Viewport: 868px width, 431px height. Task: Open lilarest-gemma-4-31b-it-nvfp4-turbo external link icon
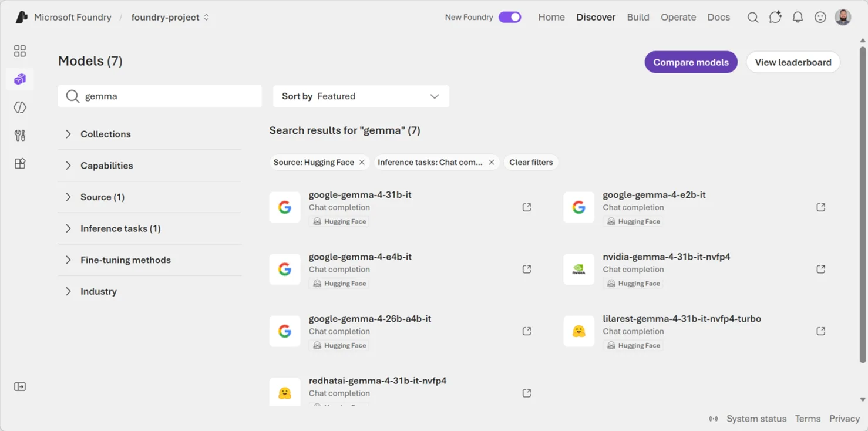pyautogui.click(x=821, y=331)
